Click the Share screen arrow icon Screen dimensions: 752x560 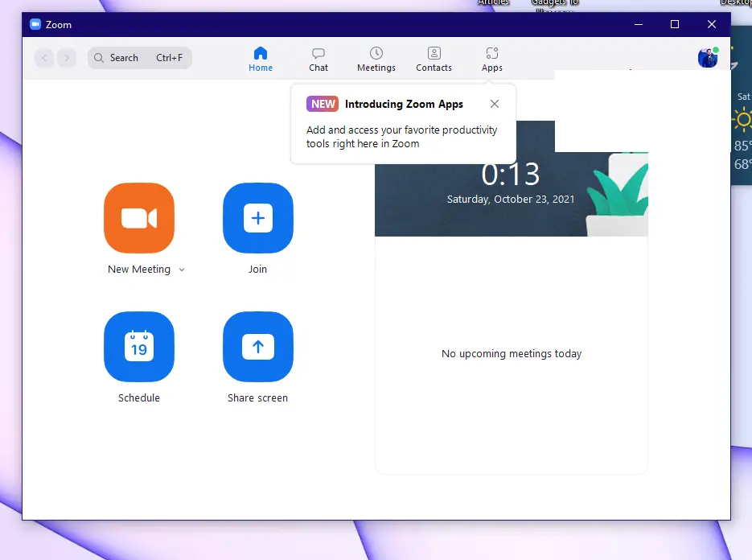click(258, 347)
